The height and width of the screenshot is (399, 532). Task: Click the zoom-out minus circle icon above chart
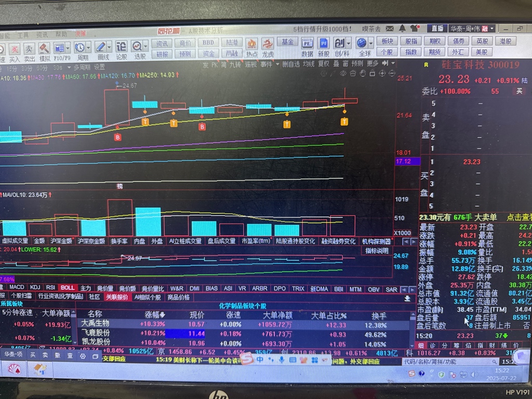[392, 73]
